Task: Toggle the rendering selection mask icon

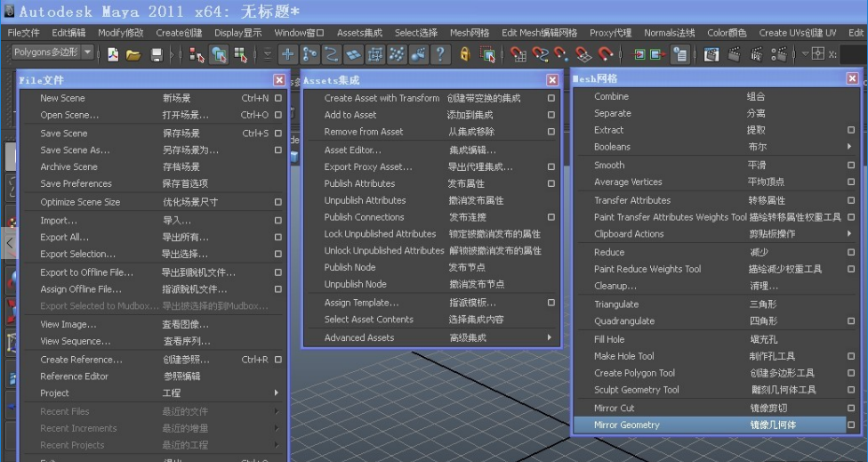Action: click(x=419, y=53)
